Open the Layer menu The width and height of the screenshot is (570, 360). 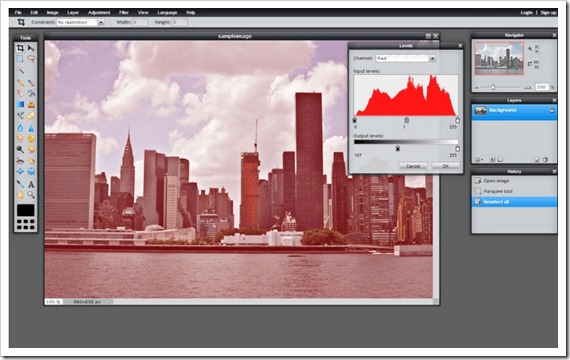point(73,13)
